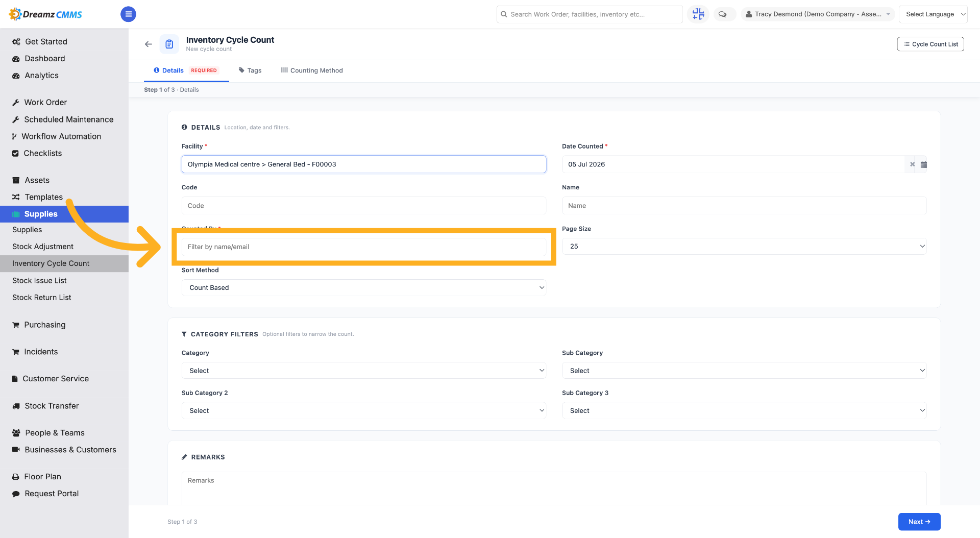Screen dimensions: 980x538
Task: Switch to the Counting Method tab
Action: click(x=312, y=70)
